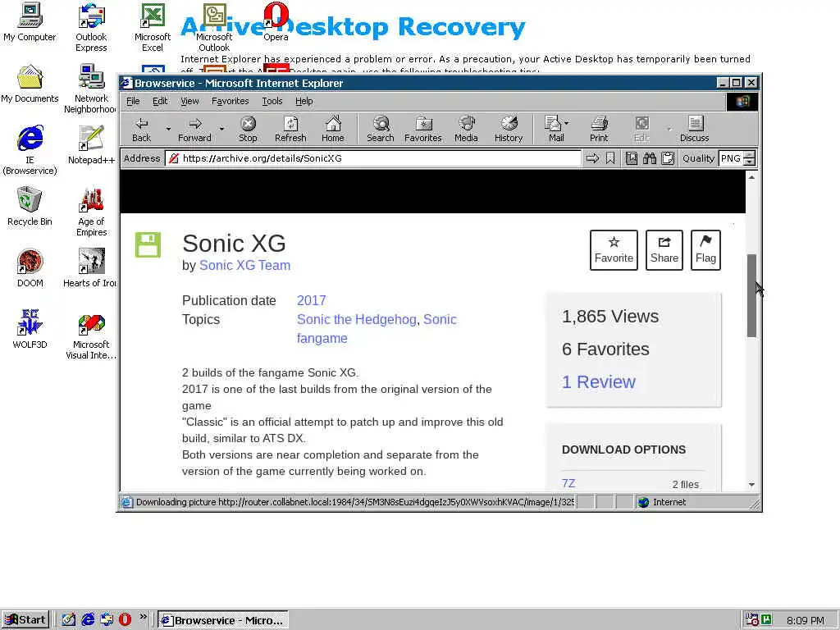Click the green floppy disk software icon

click(x=148, y=244)
